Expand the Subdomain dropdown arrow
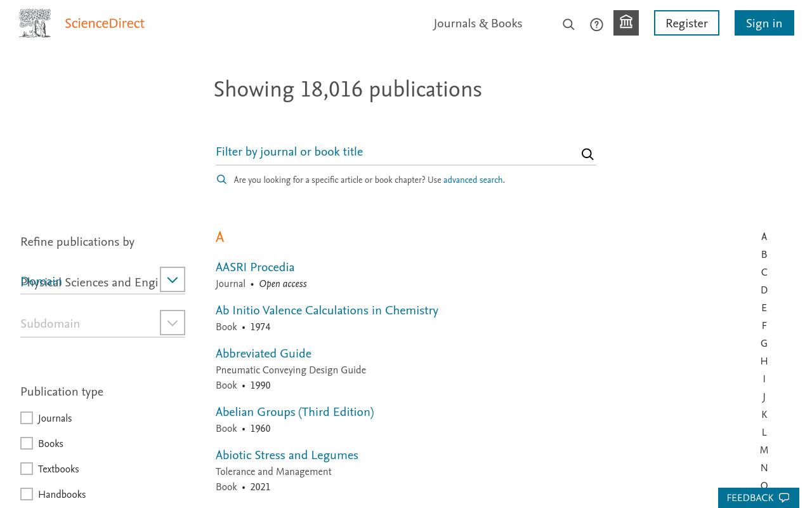This screenshot has height=508, width=812. (x=173, y=323)
